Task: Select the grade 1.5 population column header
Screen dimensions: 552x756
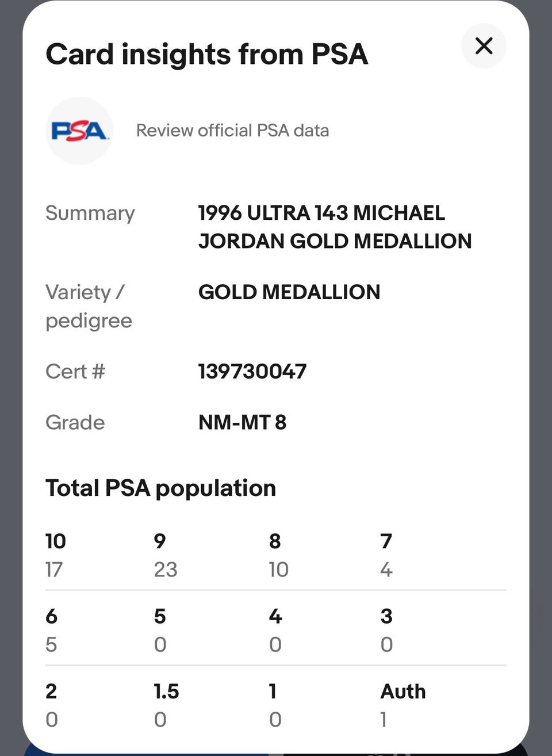Action: 166,691
